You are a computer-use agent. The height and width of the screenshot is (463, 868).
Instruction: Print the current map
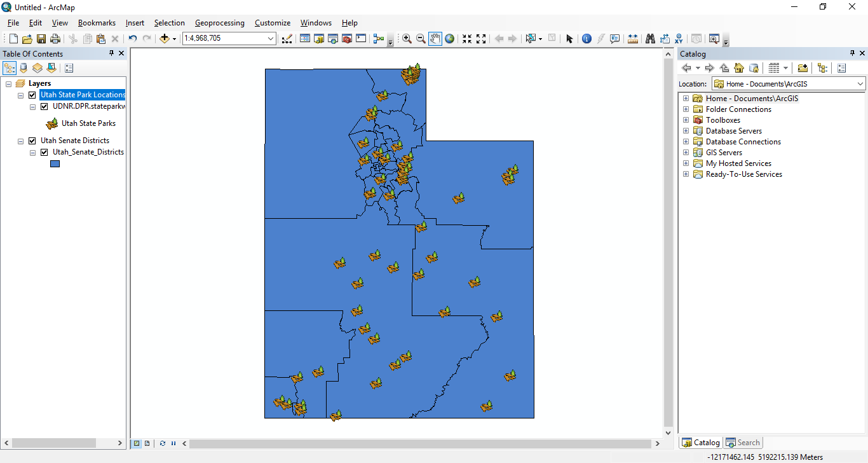click(x=55, y=39)
